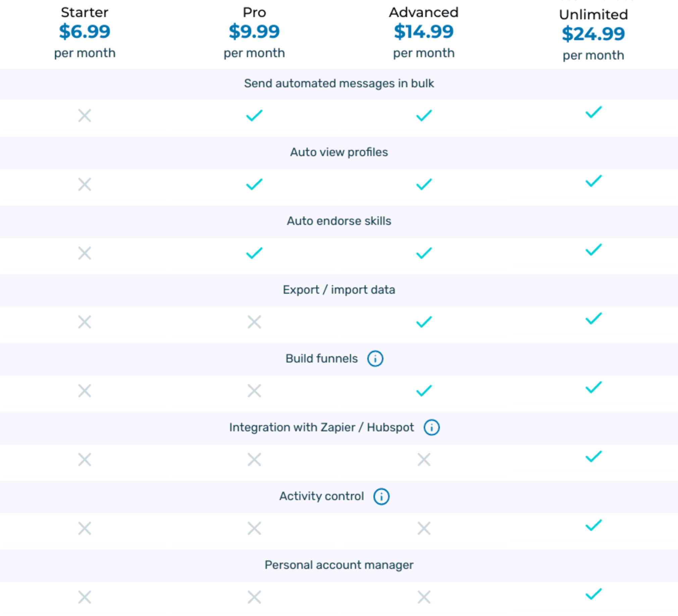Choose the Unlimited plan heading
The height and width of the screenshot is (616, 678).
pos(593,14)
